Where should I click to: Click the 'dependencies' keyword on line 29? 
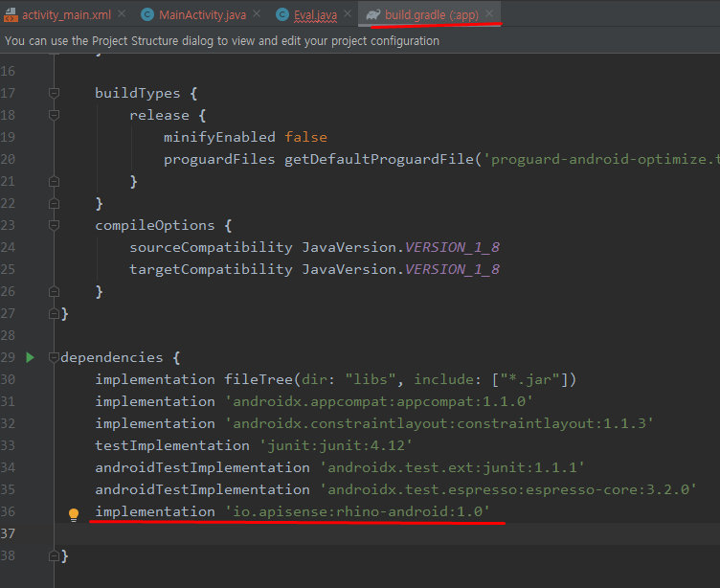click(112, 358)
